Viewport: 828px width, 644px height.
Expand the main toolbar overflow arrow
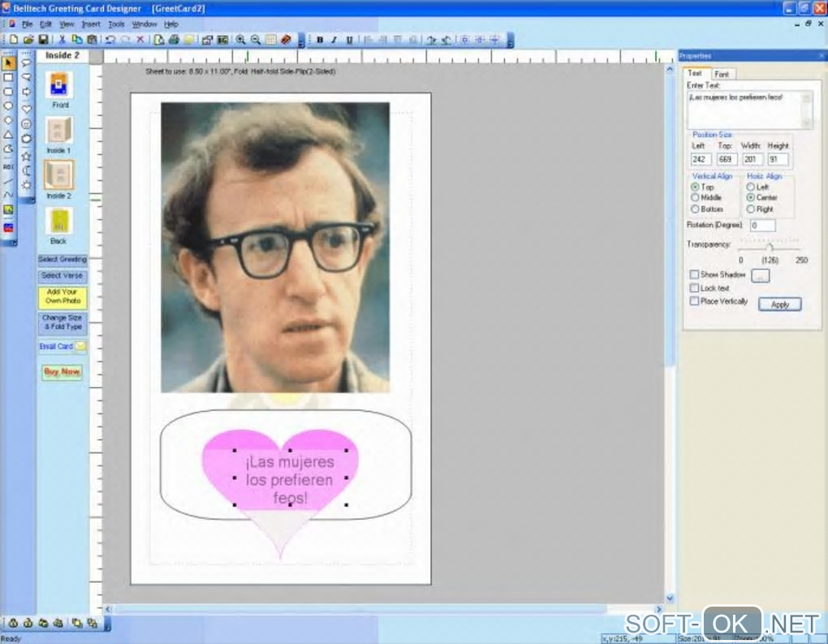[301, 40]
